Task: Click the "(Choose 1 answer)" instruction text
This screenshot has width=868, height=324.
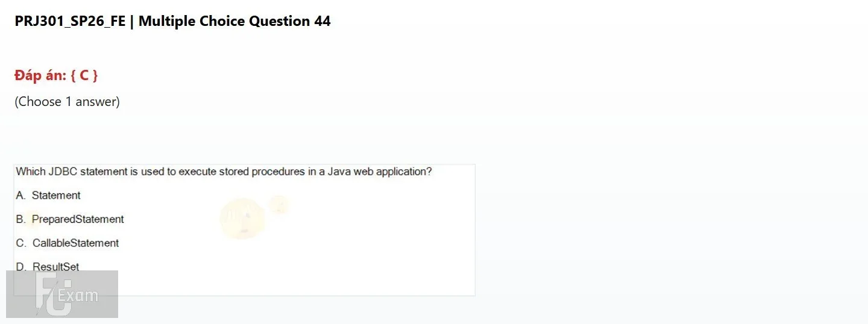Action: [x=67, y=102]
